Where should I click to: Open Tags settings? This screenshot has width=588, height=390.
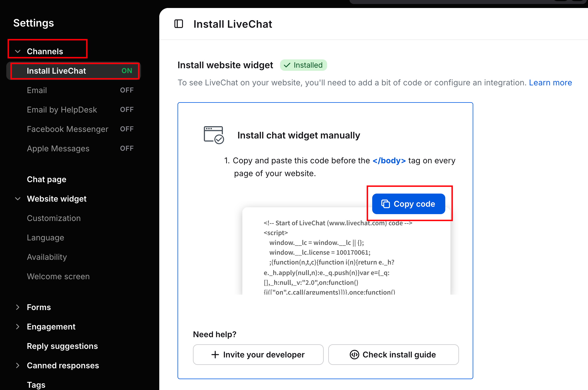tap(36, 385)
